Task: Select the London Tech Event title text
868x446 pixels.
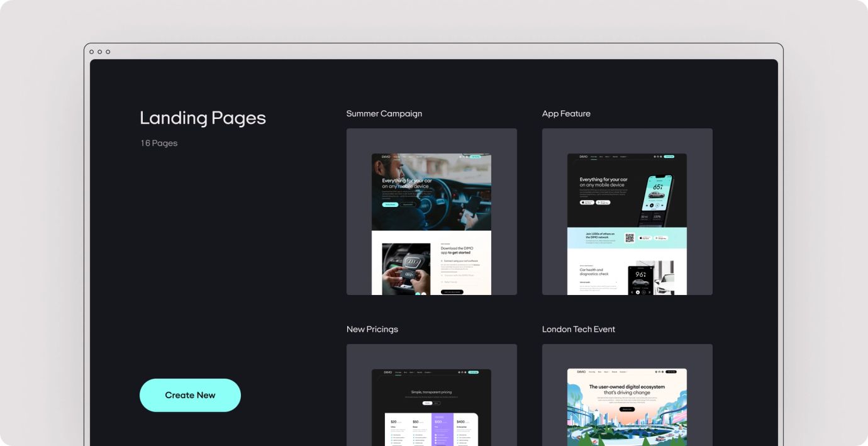Action: point(579,329)
